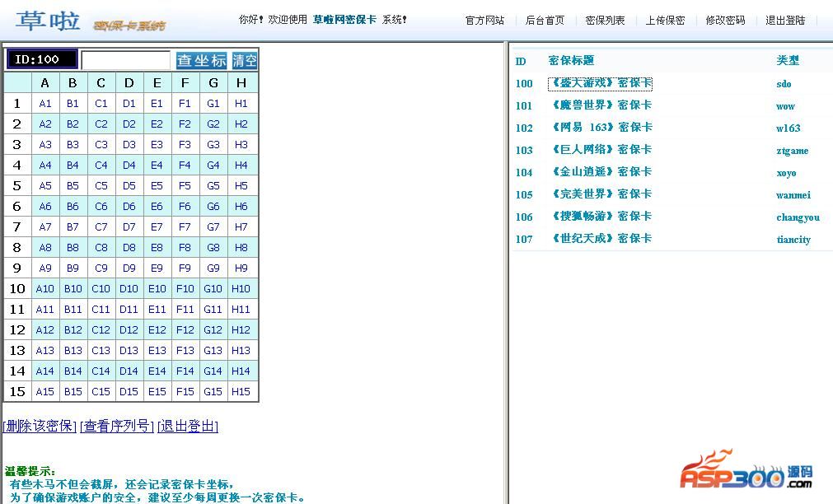The image size is (833, 504).
Task: Click column header D in the grid
Action: pyautogui.click(x=129, y=83)
